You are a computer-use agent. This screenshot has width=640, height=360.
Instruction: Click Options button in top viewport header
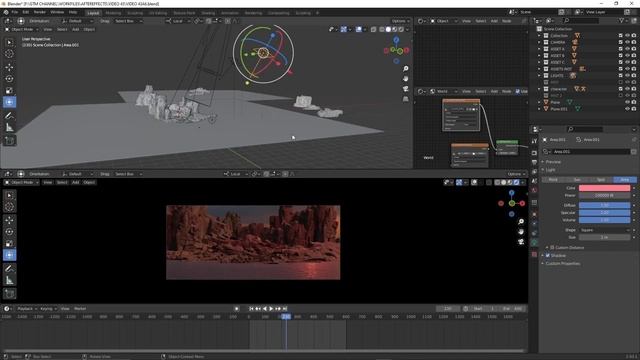400,21
